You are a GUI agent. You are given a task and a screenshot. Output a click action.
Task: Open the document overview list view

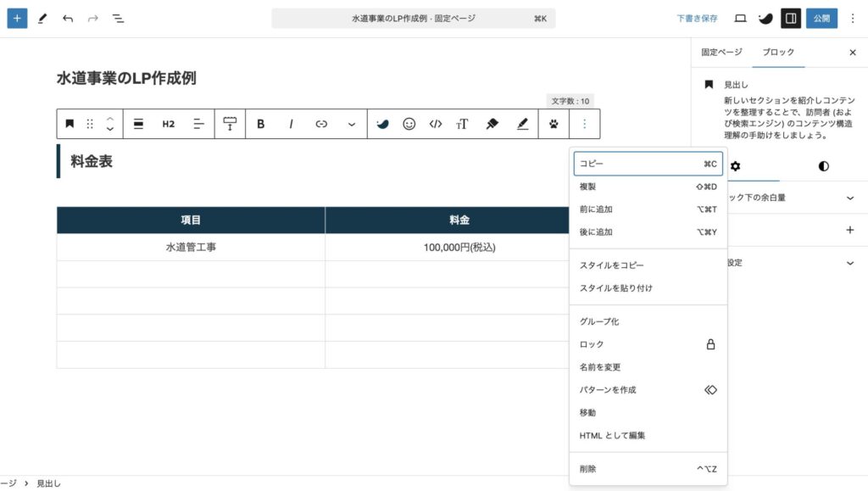[118, 19]
